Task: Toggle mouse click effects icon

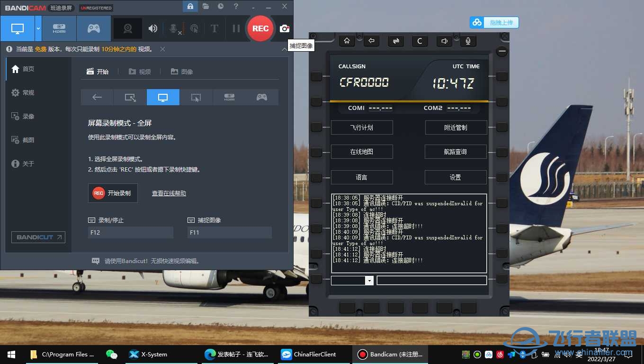Action: click(x=194, y=28)
